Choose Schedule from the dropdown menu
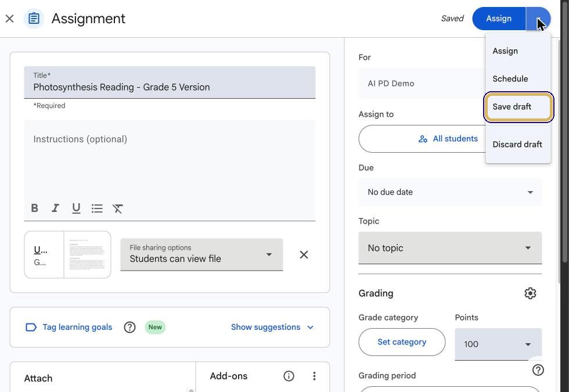This screenshot has height=392, width=569. click(x=518, y=79)
